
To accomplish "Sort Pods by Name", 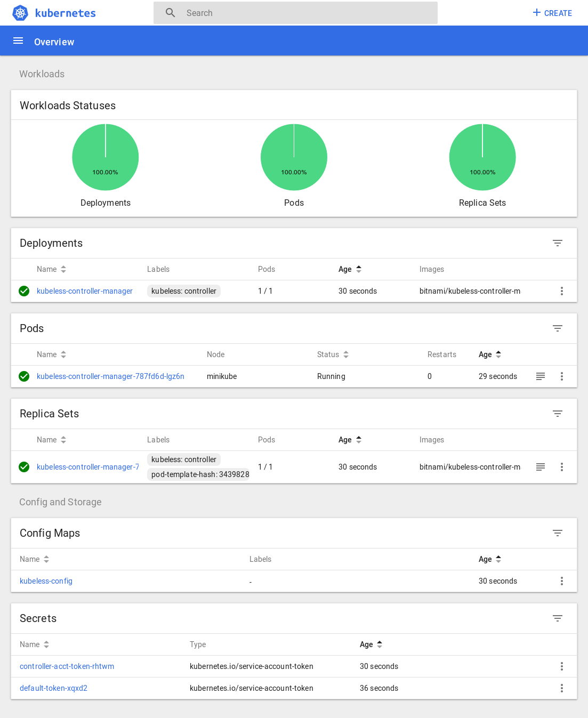I will [52, 354].
